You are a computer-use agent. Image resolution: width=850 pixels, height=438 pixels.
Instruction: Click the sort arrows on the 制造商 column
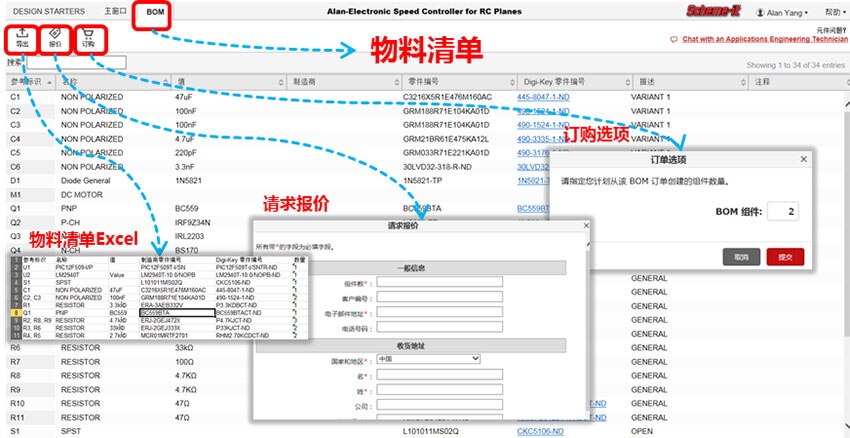point(397,82)
